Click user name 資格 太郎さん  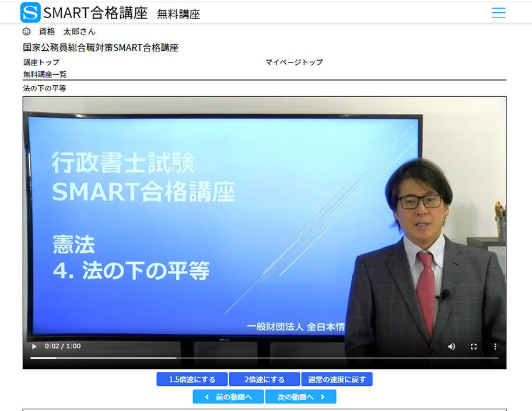point(67,32)
